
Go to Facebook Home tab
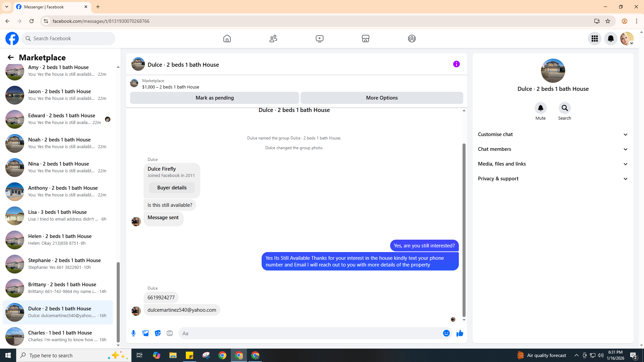227,39
